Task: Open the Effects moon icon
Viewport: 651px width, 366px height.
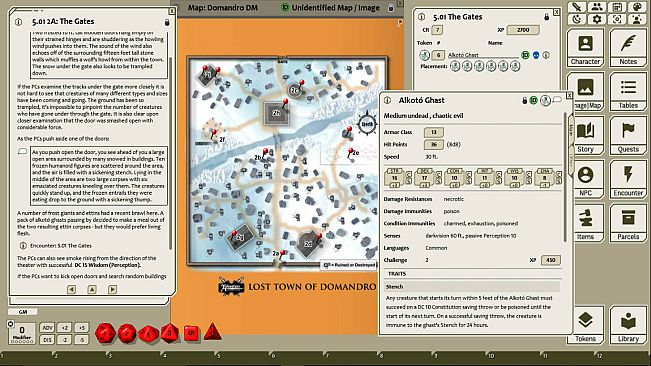Action: pos(577,19)
